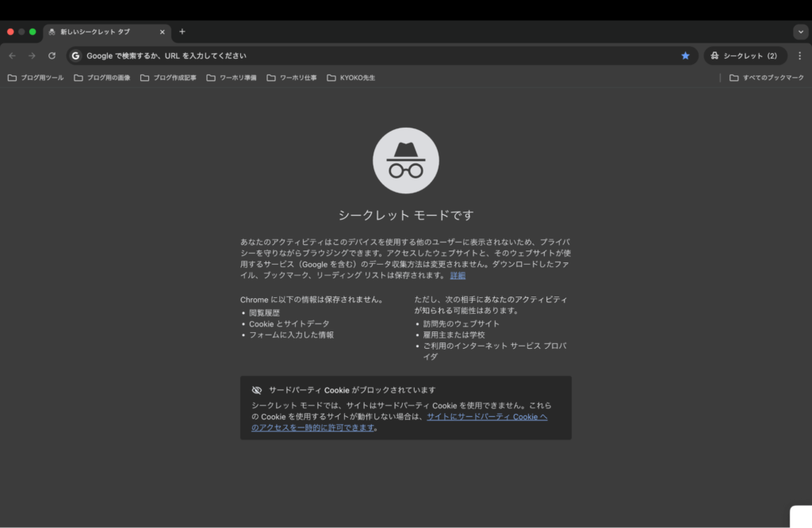Open the tab search chevron

click(800, 32)
